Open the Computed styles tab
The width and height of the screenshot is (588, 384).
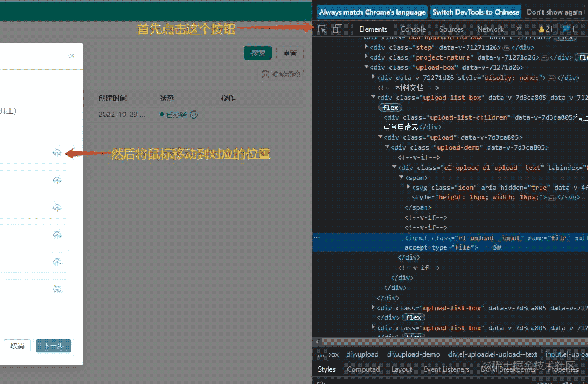coord(363,369)
